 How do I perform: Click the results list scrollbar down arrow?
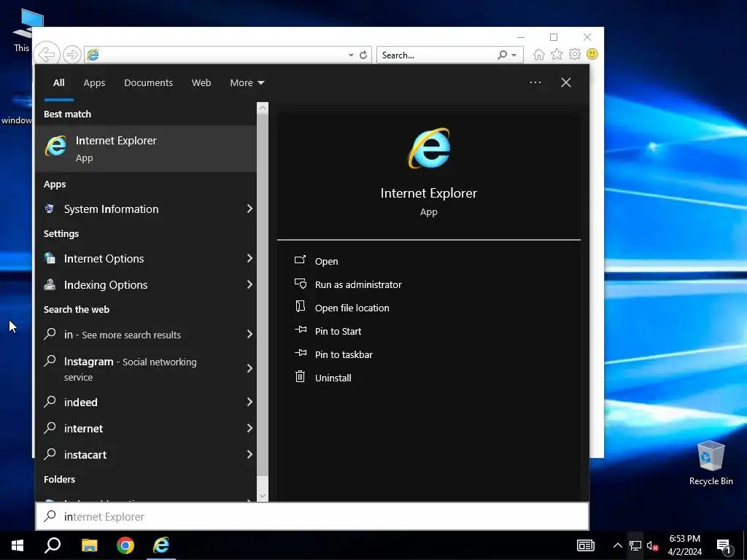[x=263, y=496]
